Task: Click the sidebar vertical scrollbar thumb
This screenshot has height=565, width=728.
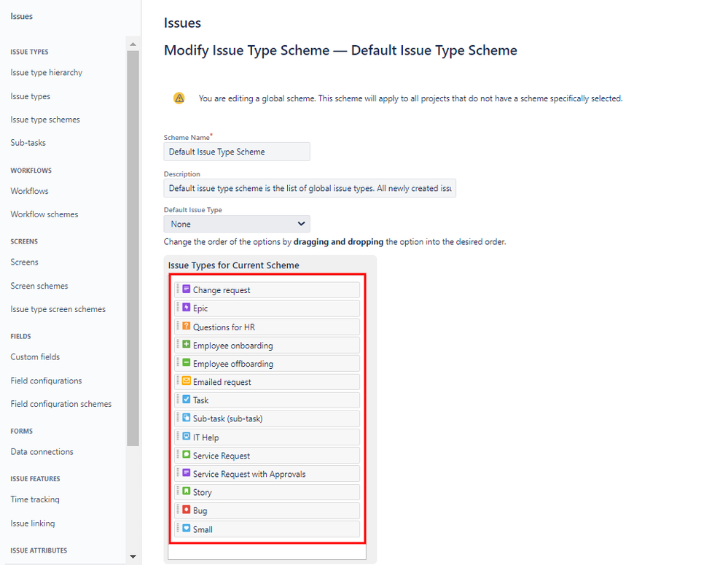Action: point(133,249)
